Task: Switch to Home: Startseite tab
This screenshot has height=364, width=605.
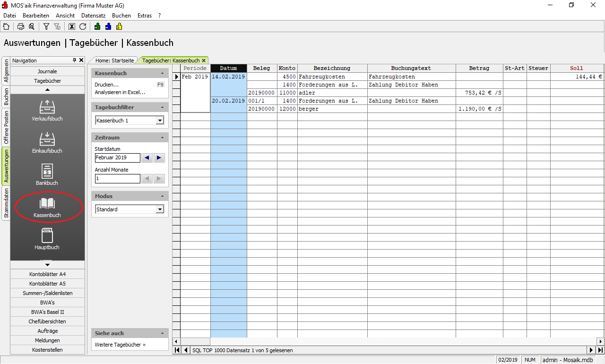Action: [x=115, y=61]
